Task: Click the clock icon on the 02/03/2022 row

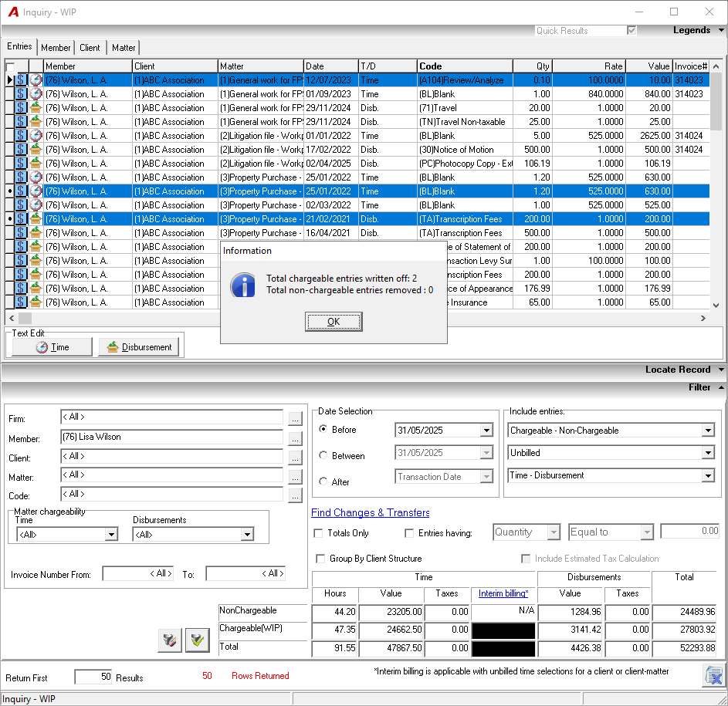Action: tap(36, 205)
